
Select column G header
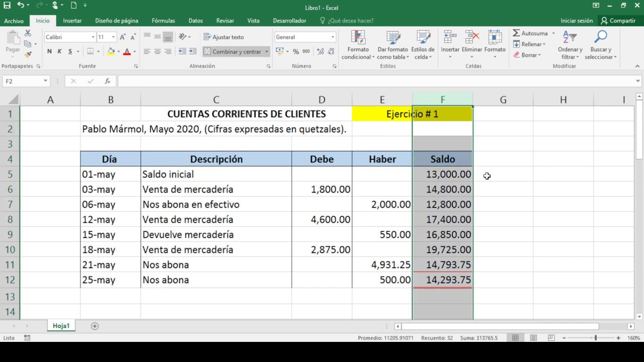(x=503, y=100)
